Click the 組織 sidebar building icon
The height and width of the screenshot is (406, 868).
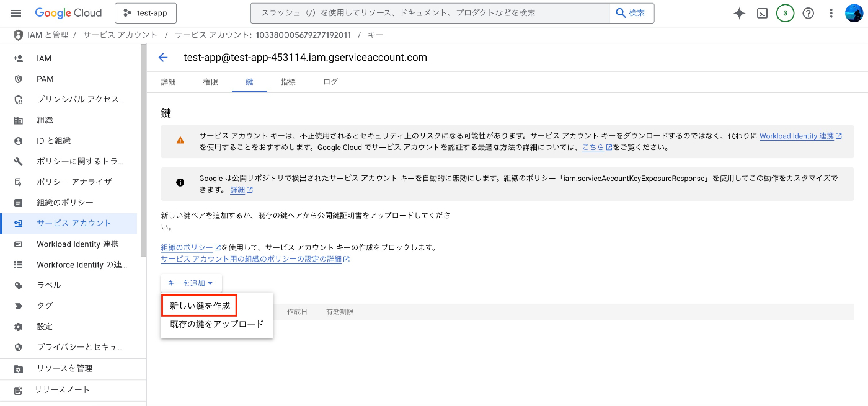point(18,120)
